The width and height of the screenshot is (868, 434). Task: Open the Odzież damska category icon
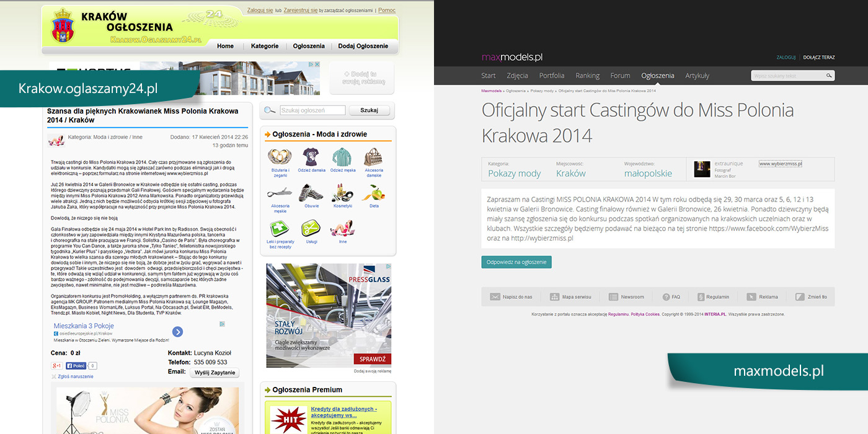[311, 157]
